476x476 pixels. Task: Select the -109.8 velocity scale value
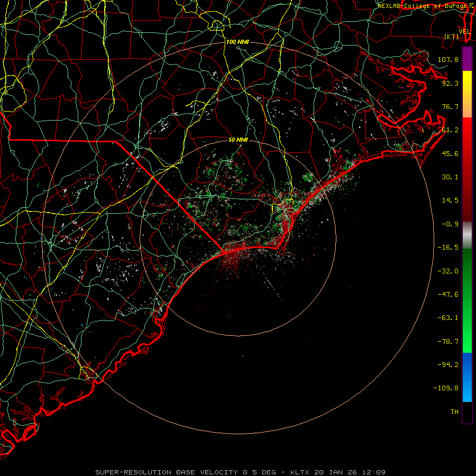(x=446, y=388)
